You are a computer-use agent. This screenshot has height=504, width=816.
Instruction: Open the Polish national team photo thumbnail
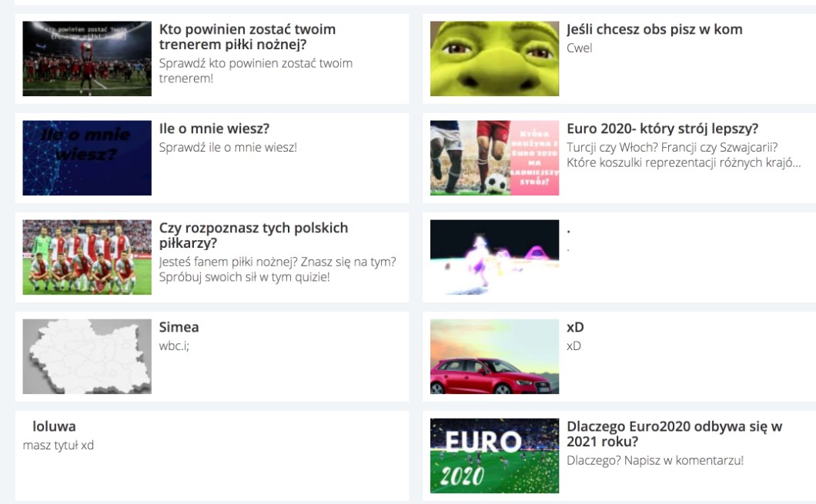pos(87,257)
